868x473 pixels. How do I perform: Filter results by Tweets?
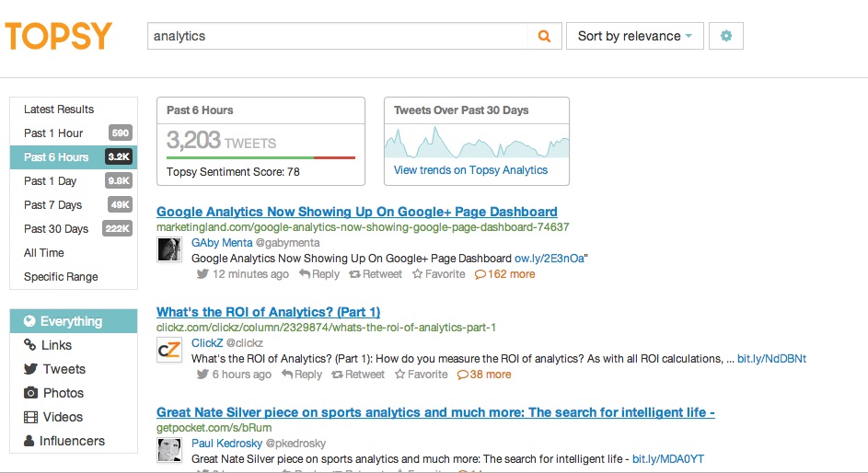pos(74,369)
